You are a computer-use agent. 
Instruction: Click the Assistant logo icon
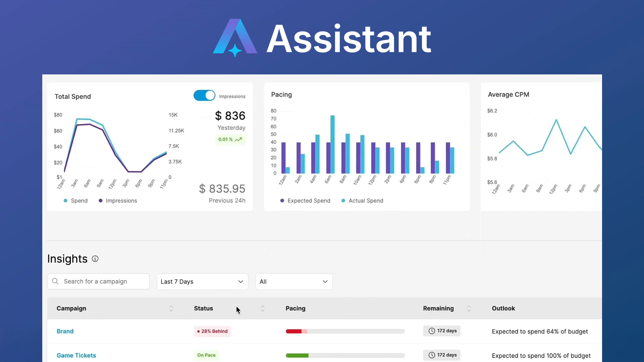pyautogui.click(x=235, y=39)
